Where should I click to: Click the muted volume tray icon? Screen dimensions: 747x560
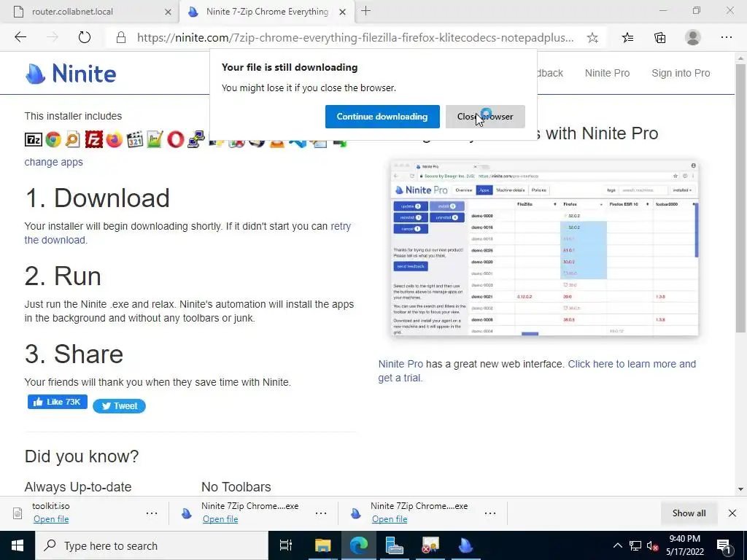tap(653, 546)
